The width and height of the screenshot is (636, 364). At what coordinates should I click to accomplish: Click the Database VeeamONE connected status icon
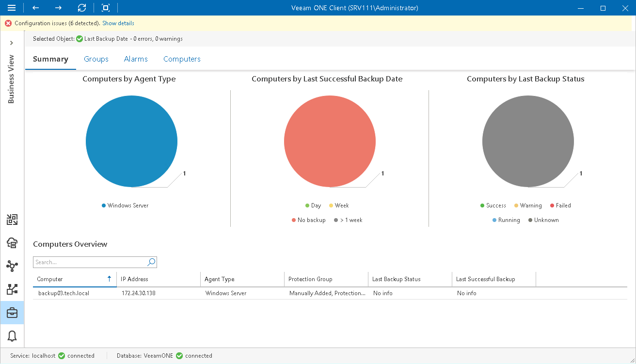tap(179, 356)
